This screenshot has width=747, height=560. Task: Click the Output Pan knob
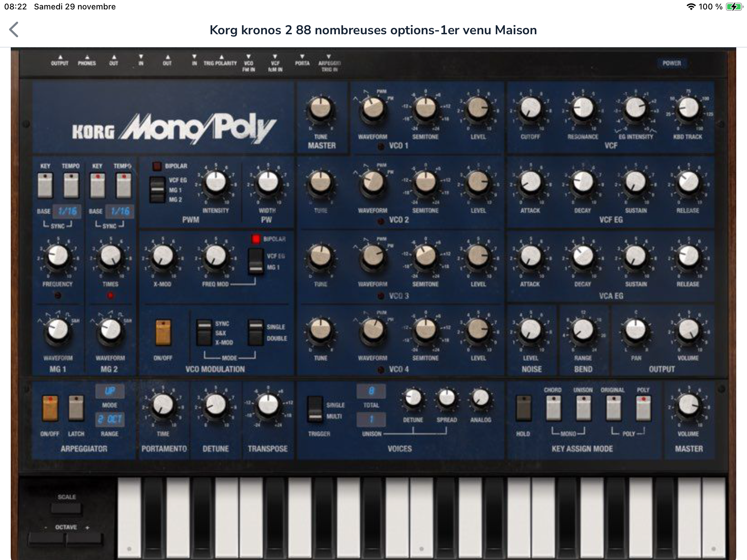[x=635, y=330]
